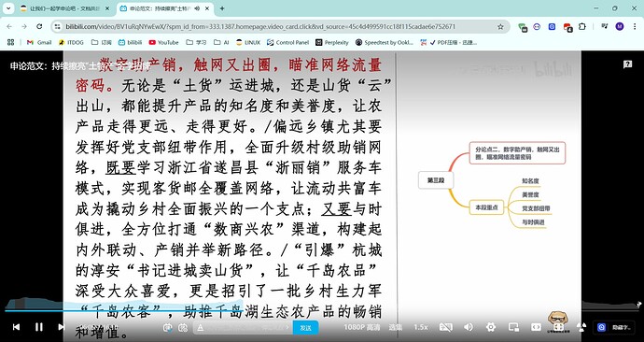The image size is (644, 342).
Task: Switch to wide-screen player mode
Action: pyautogui.click(x=536, y=327)
